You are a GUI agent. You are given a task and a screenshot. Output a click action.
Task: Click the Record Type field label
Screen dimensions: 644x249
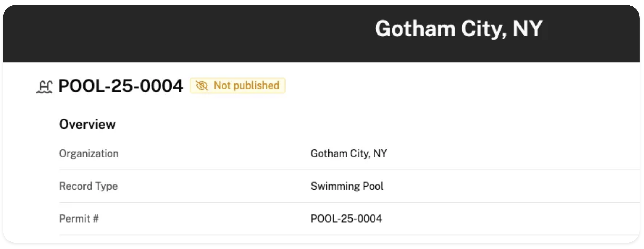[88, 186]
